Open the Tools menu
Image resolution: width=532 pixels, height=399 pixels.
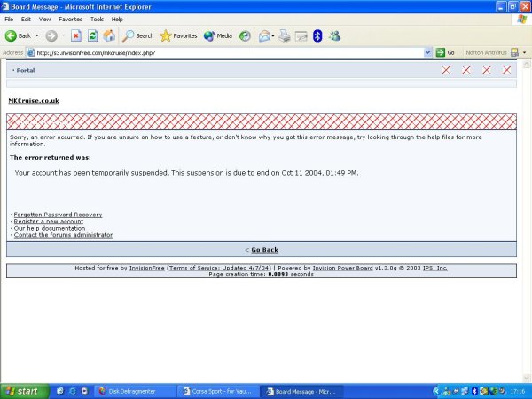tap(96, 18)
